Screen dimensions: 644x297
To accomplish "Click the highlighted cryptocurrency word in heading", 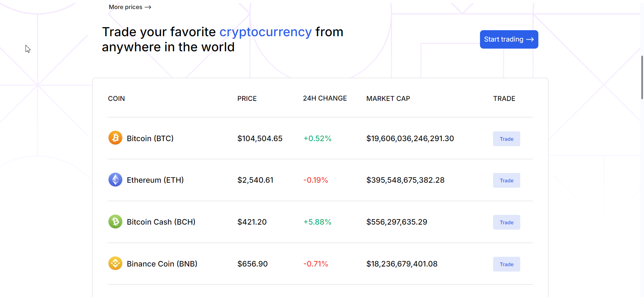I will pos(265,32).
